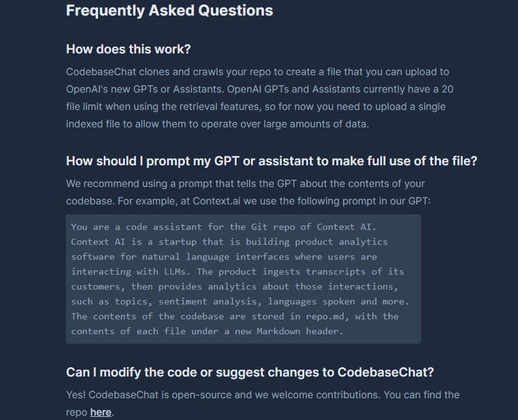Click the prompt example code block
518x420 pixels.
point(243,279)
